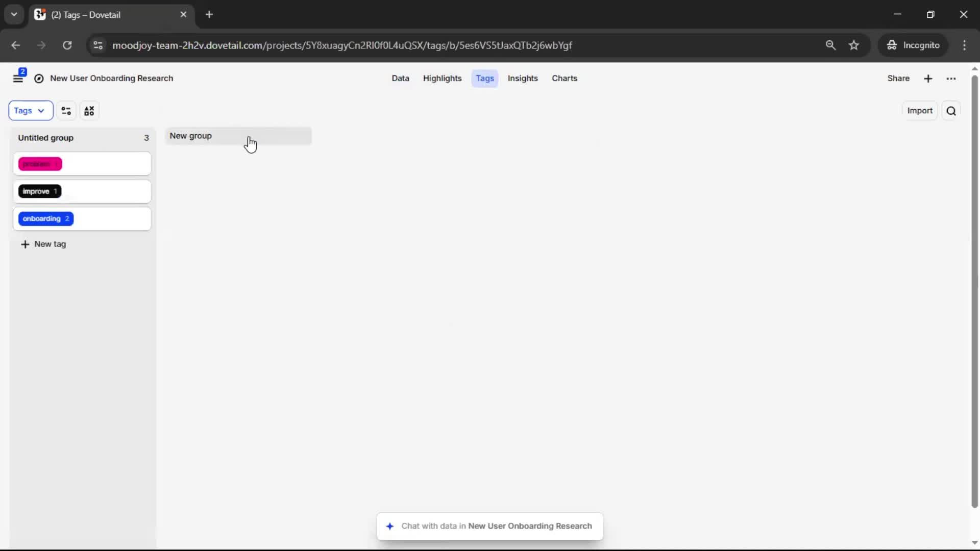
Task: Open browser tab search chevron
Action: (x=14, y=14)
